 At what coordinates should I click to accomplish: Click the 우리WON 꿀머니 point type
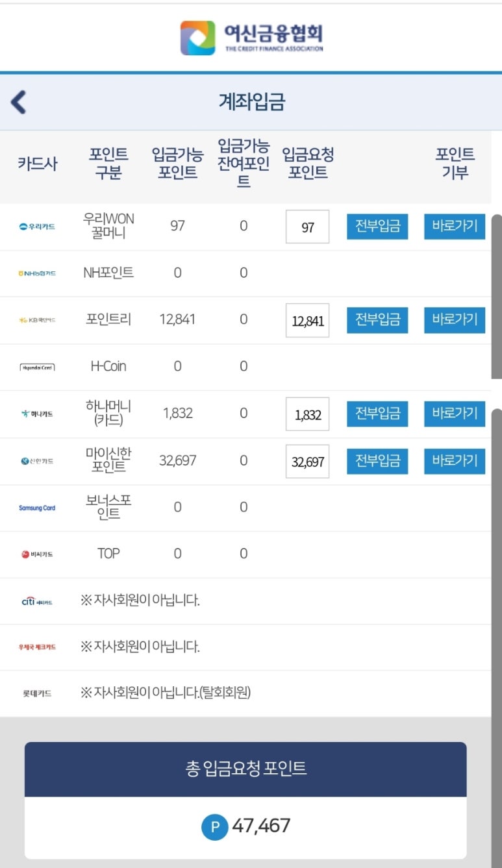pyautogui.click(x=108, y=226)
